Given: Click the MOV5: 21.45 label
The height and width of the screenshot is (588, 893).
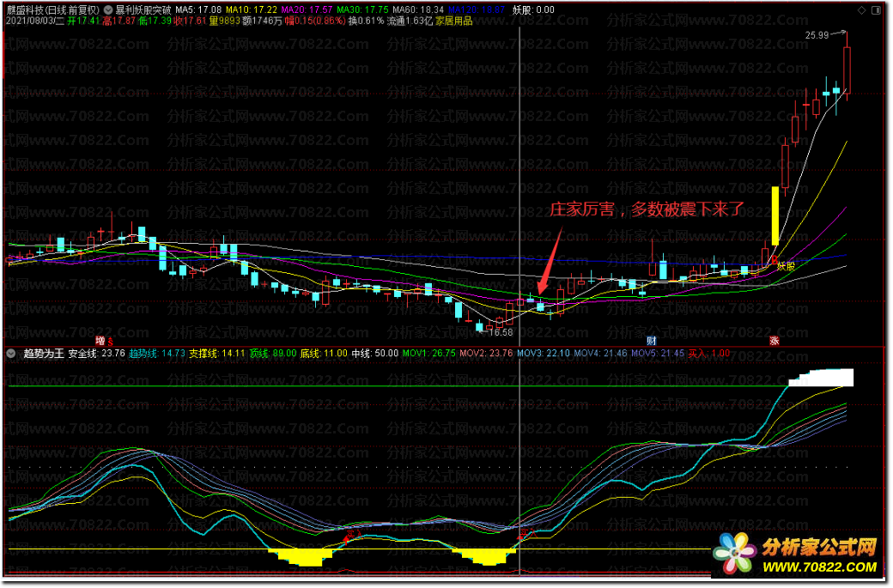Looking at the screenshot, I should [x=659, y=354].
